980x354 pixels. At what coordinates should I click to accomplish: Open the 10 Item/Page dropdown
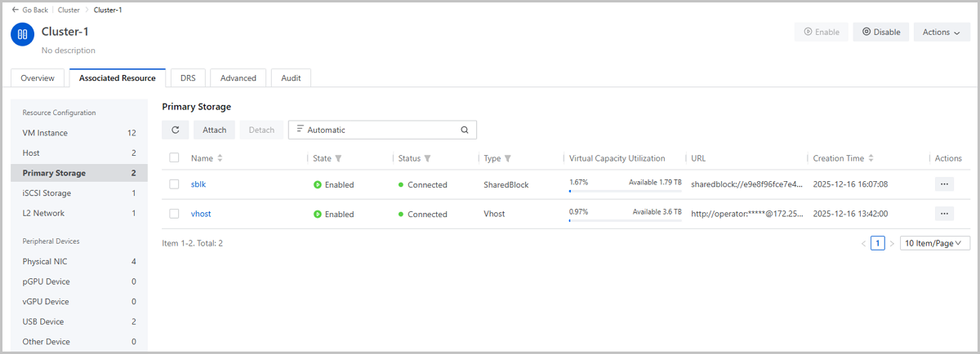coord(935,243)
